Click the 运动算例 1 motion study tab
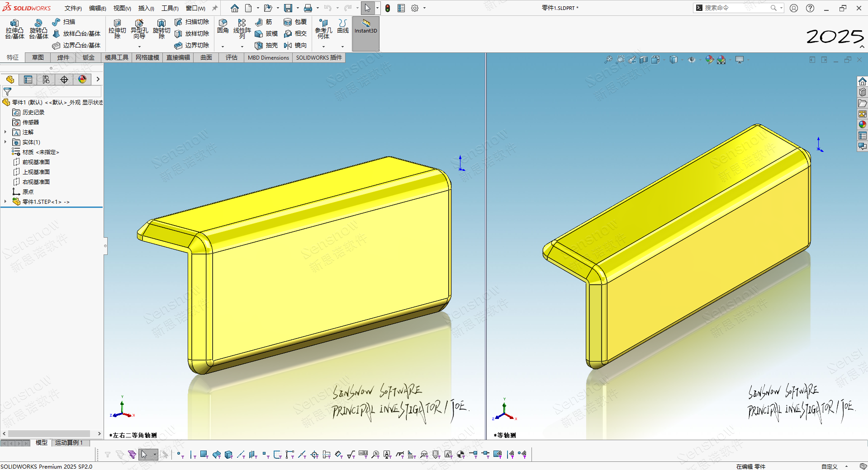 (69, 443)
